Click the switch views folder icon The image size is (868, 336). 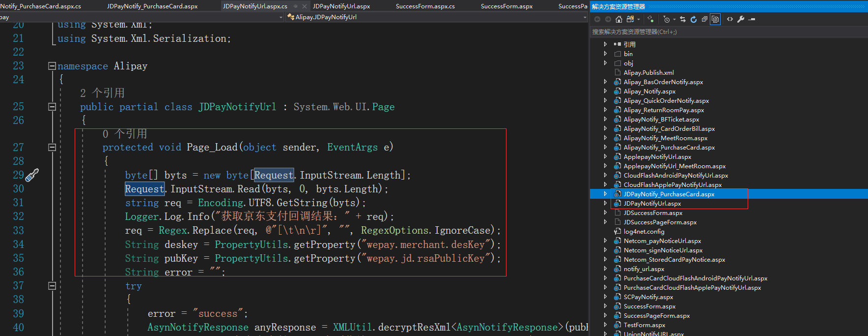[x=630, y=19]
